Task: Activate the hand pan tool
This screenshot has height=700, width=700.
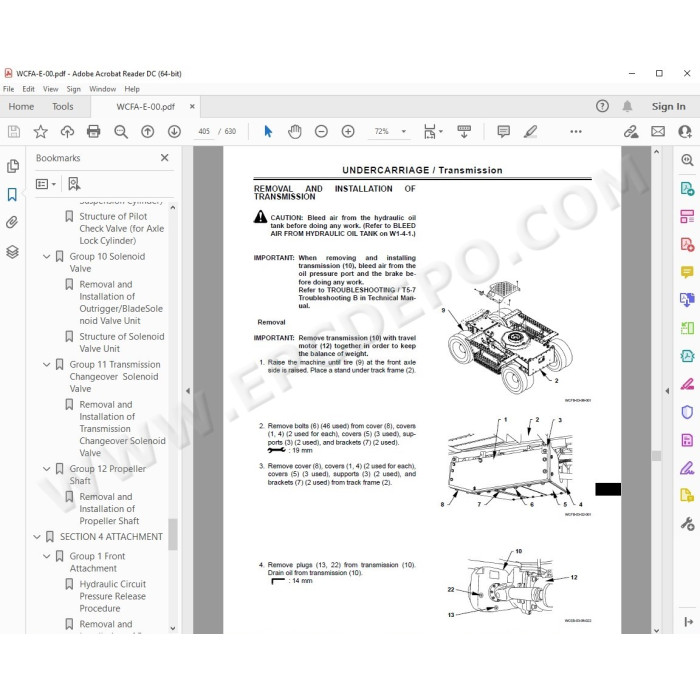Action: coord(295,131)
